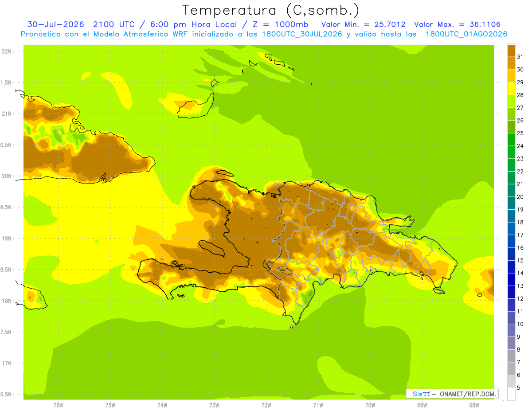
Task: Click the legend value '14'
Action: pos(520,273)
